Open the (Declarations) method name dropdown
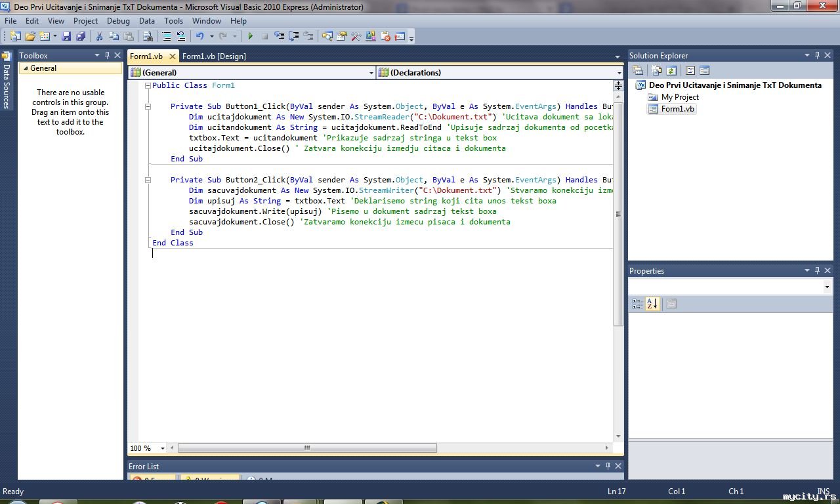The image size is (840, 504). 619,73
